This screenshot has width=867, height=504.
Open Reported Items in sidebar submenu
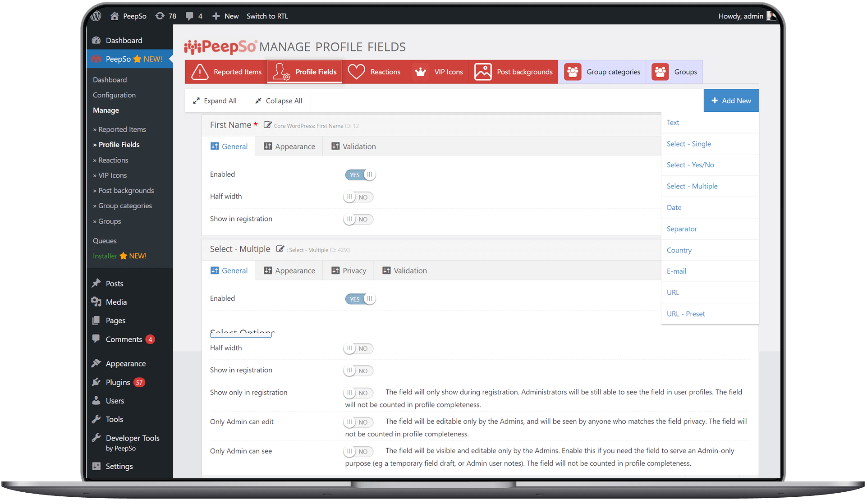click(119, 129)
